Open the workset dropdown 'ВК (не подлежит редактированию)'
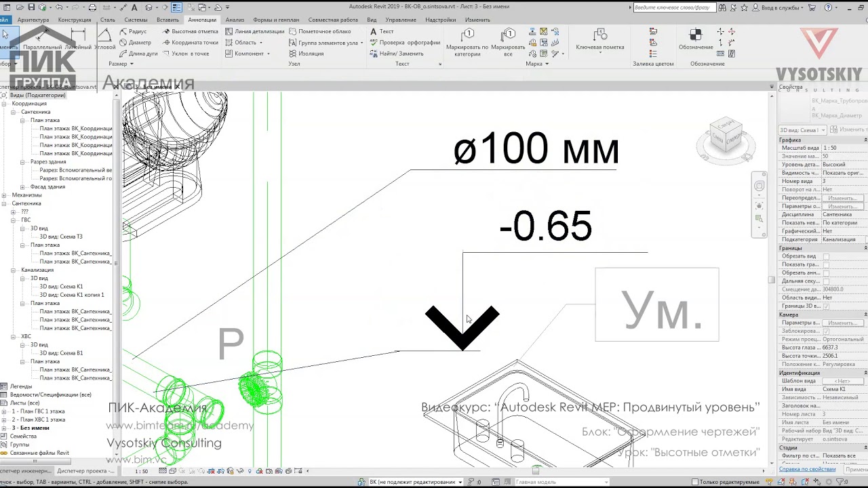The height and width of the screenshot is (488, 868). (416, 482)
